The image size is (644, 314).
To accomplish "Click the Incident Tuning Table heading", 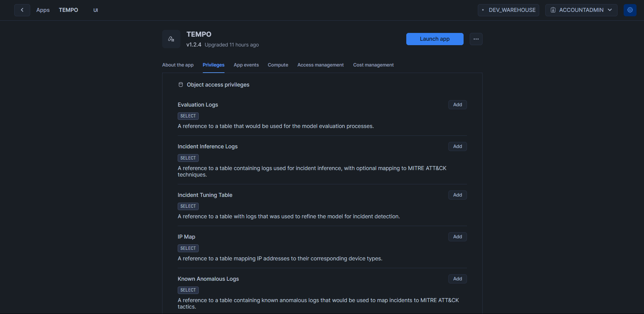I will point(205,195).
